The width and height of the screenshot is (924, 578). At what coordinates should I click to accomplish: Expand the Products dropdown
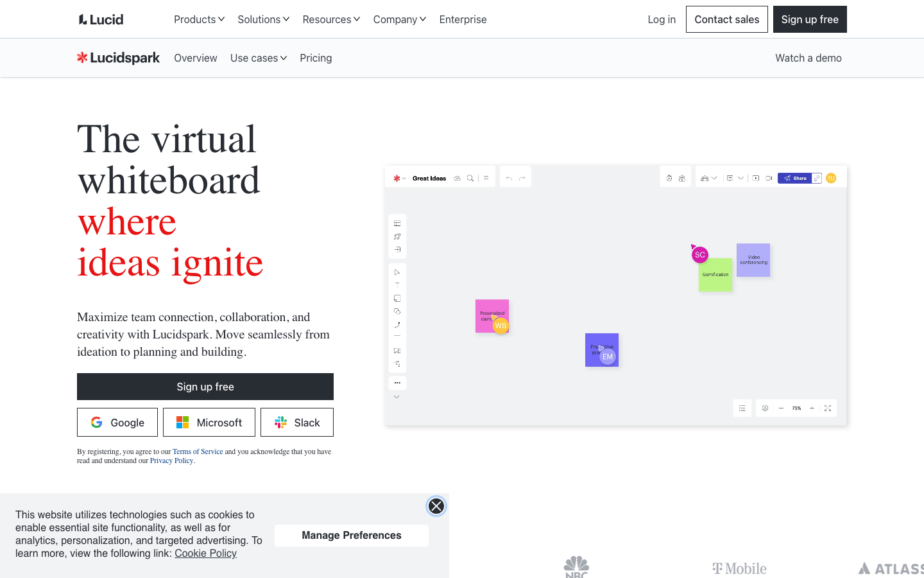199,19
